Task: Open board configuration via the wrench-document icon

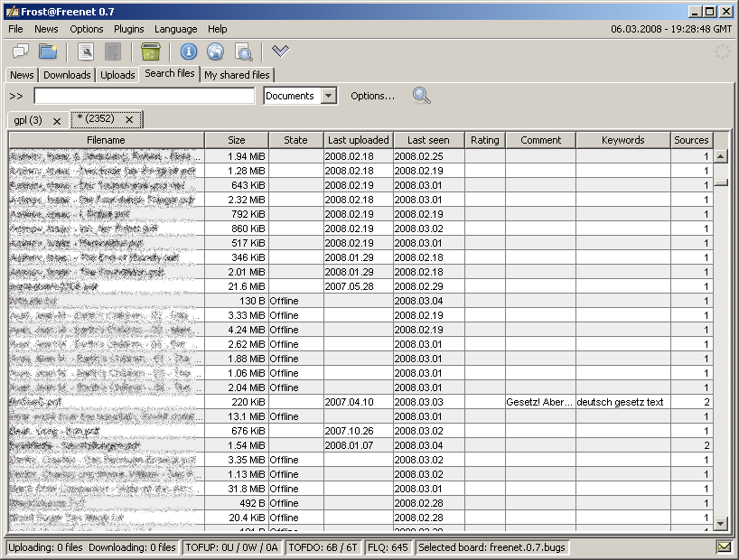Action: [85, 51]
